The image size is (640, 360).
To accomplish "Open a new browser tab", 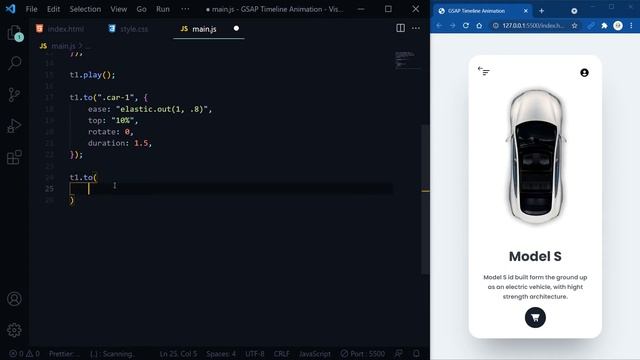I will [542, 11].
